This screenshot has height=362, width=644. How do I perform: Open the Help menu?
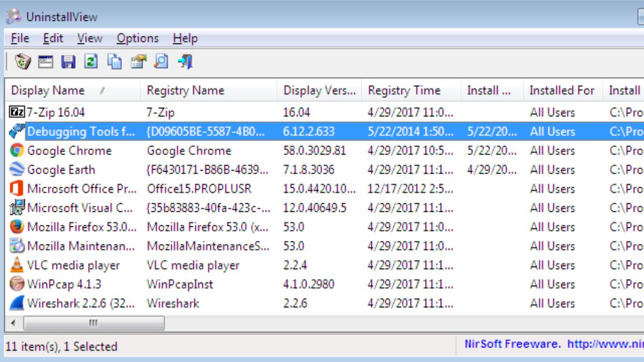pos(185,39)
